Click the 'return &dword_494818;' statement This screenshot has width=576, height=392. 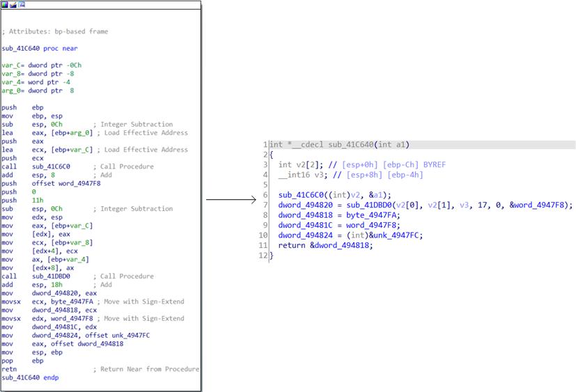(325, 245)
